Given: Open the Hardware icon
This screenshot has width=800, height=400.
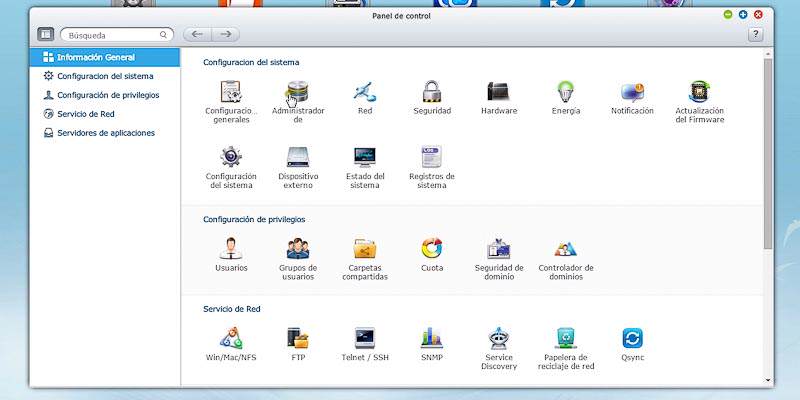Looking at the screenshot, I should click(x=498, y=92).
